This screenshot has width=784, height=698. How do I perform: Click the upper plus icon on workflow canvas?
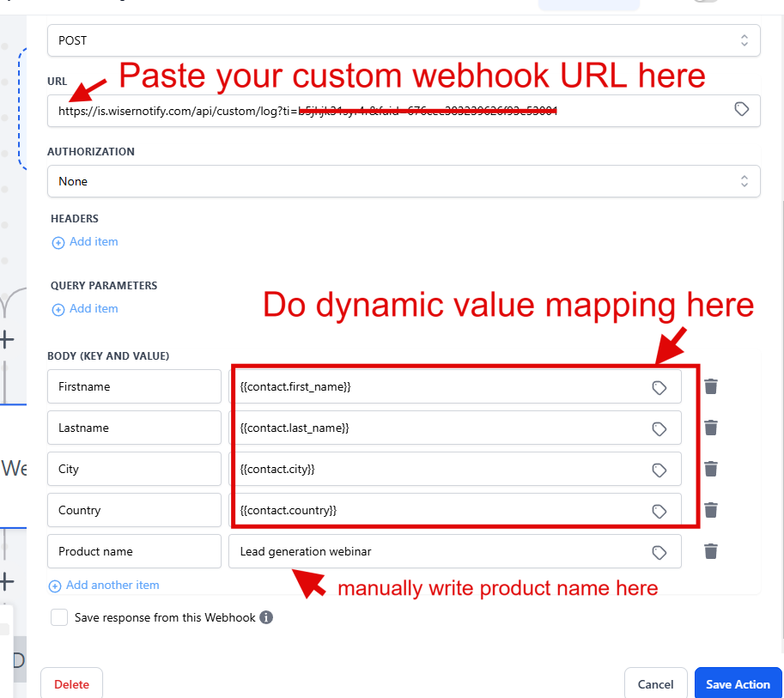(7, 339)
